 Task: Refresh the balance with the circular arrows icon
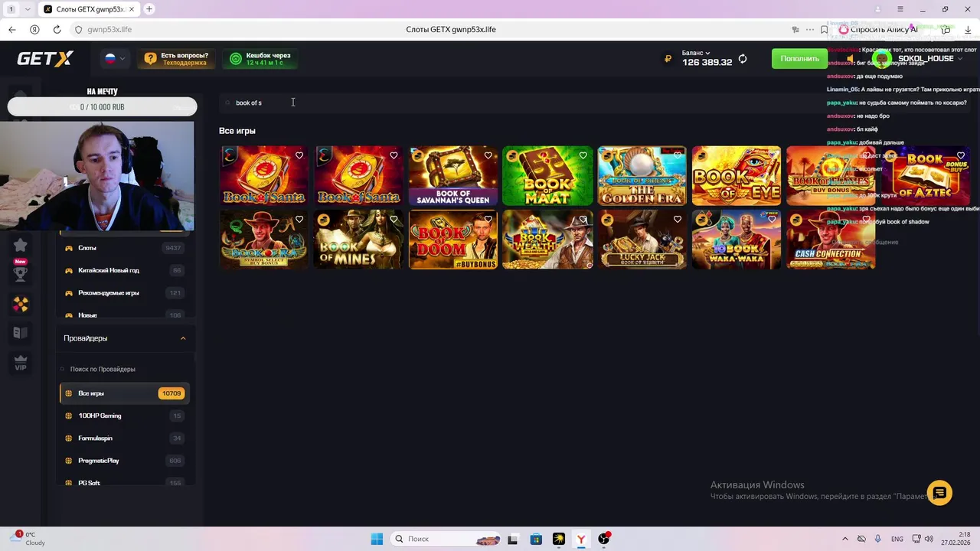[743, 59]
